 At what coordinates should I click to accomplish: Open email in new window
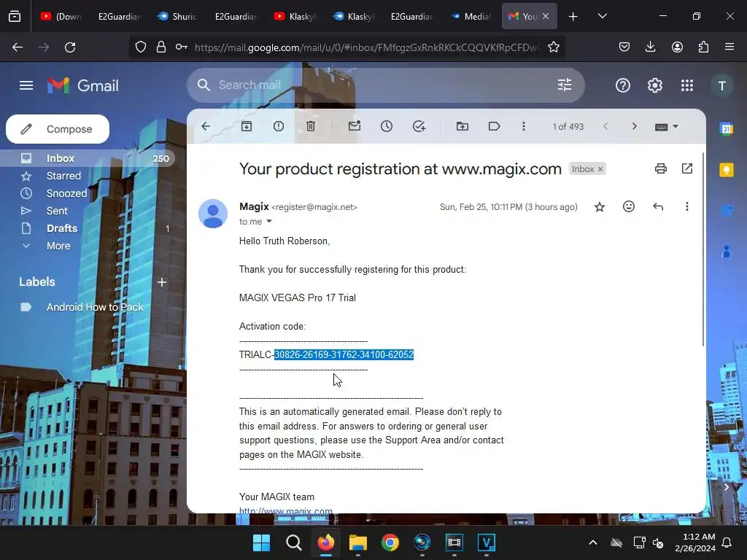pos(687,168)
